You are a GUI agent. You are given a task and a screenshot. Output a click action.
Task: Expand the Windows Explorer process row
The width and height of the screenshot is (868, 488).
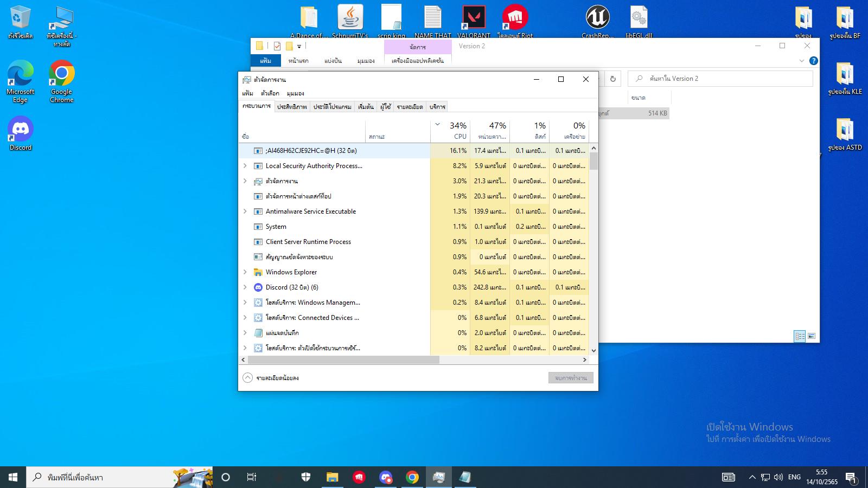245,272
